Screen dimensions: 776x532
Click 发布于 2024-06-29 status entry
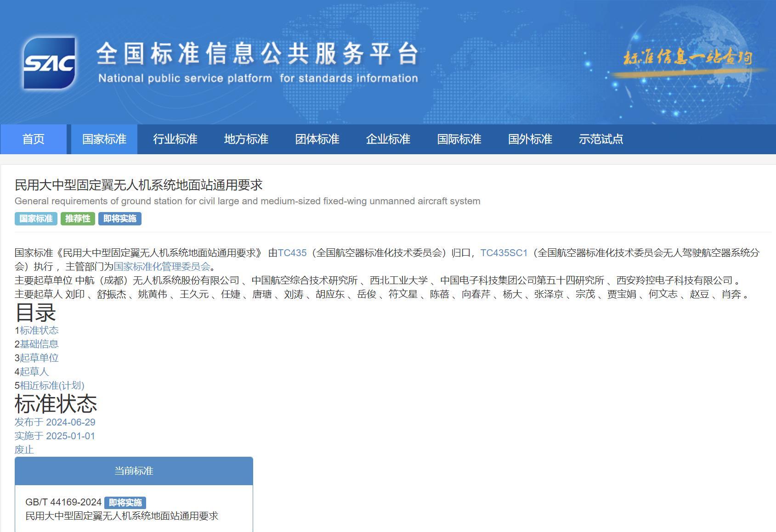(x=55, y=422)
